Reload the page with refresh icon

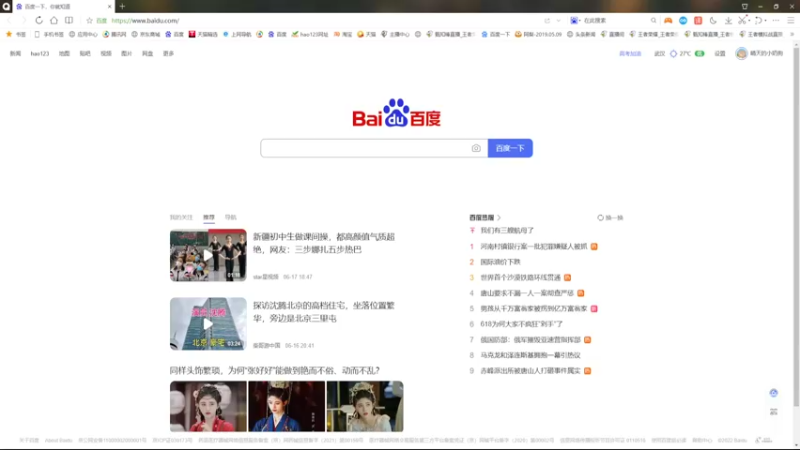click(39, 20)
